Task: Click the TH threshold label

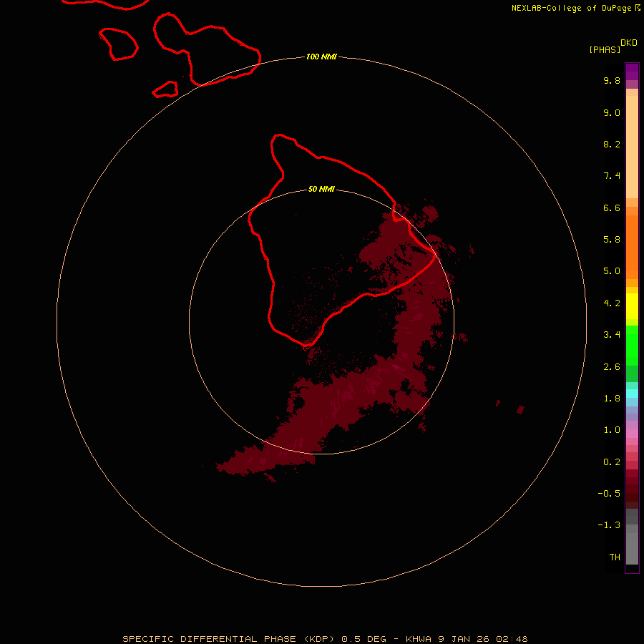Action: pos(615,557)
